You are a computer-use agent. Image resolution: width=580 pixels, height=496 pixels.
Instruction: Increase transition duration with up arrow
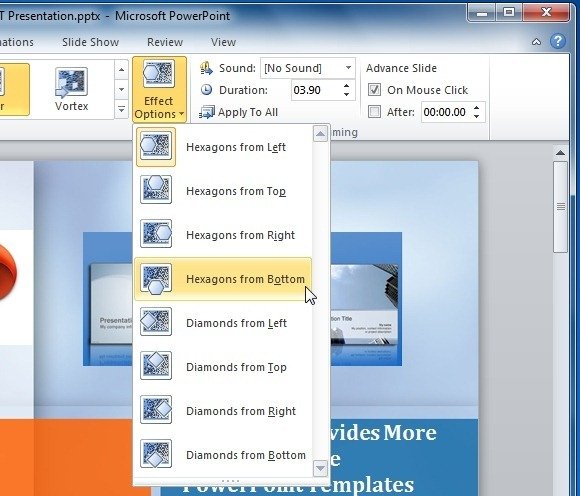(347, 86)
